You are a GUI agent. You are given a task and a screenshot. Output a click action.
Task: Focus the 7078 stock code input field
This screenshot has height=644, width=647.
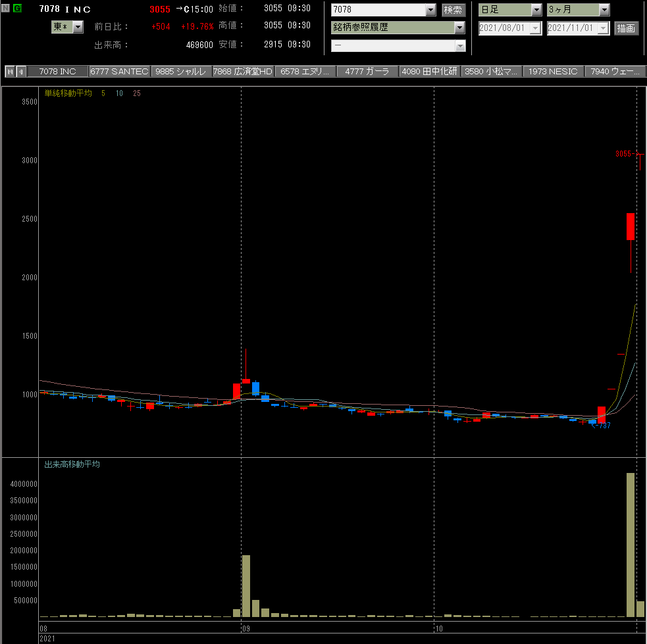(x=378, y=9)
